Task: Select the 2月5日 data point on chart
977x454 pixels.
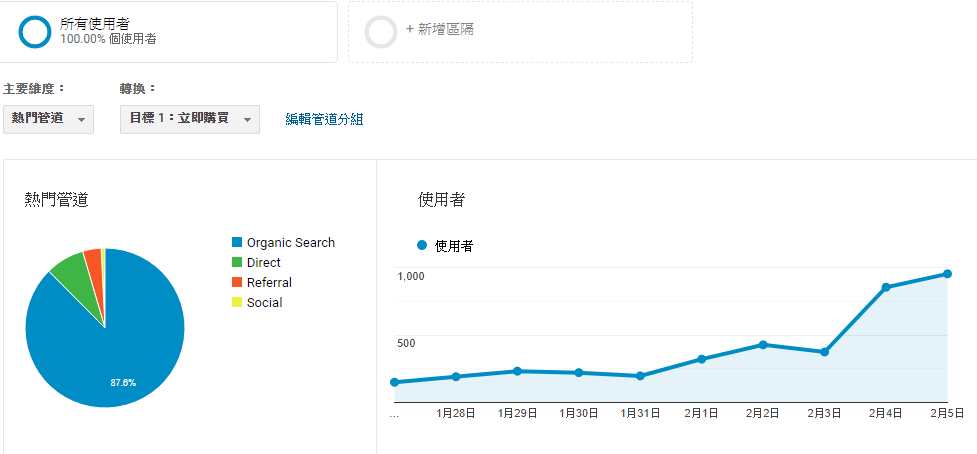Action: point(946,274)
